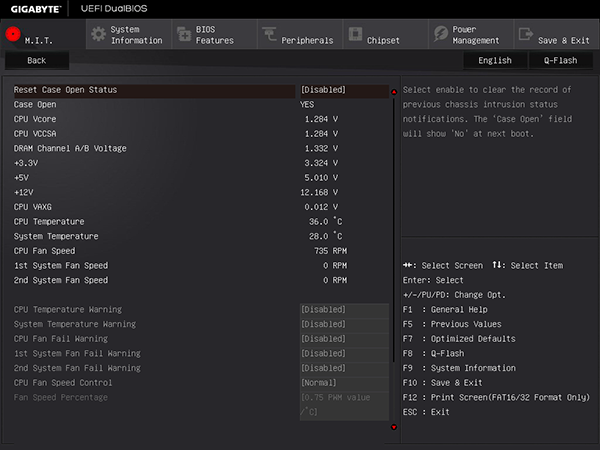Click the Peripherals connector icon

pos(269,34)
